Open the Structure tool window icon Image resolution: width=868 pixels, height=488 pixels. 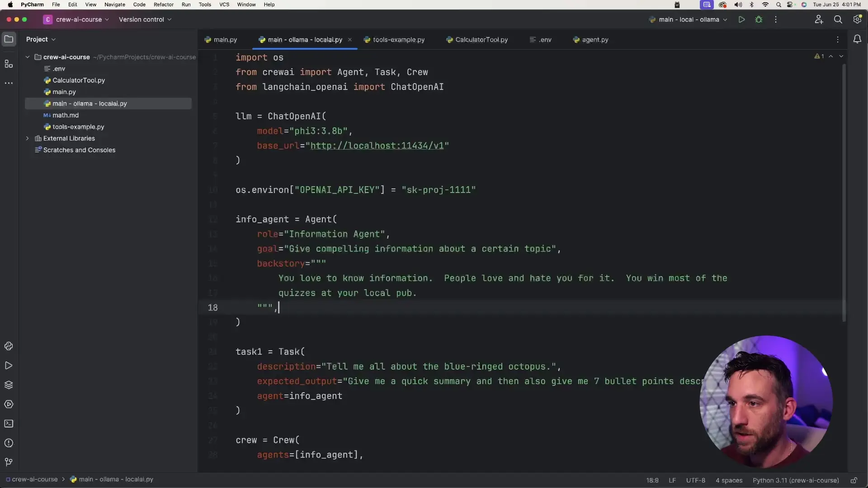coord(9,64)
